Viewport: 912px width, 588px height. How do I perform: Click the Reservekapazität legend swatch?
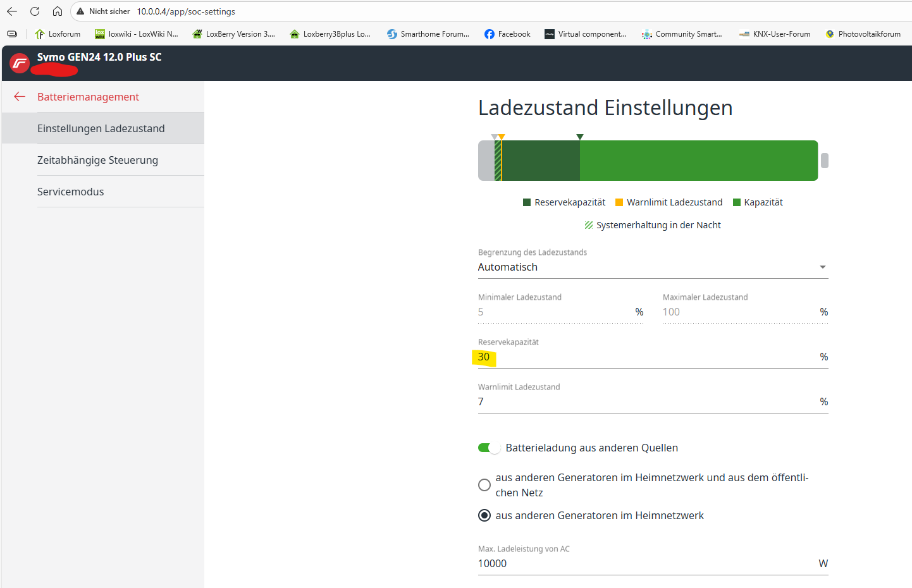[x=527, y=202]
